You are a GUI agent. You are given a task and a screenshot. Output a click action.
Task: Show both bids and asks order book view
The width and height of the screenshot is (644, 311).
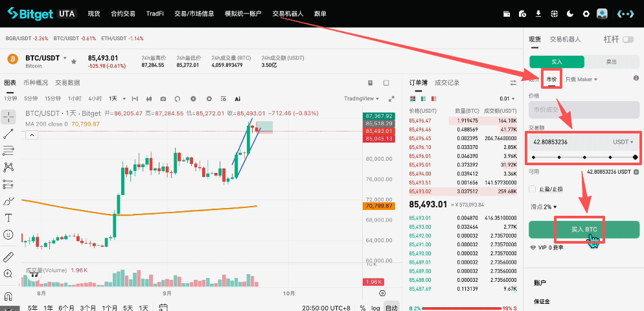pyautogui.click(x=413, y=98)
